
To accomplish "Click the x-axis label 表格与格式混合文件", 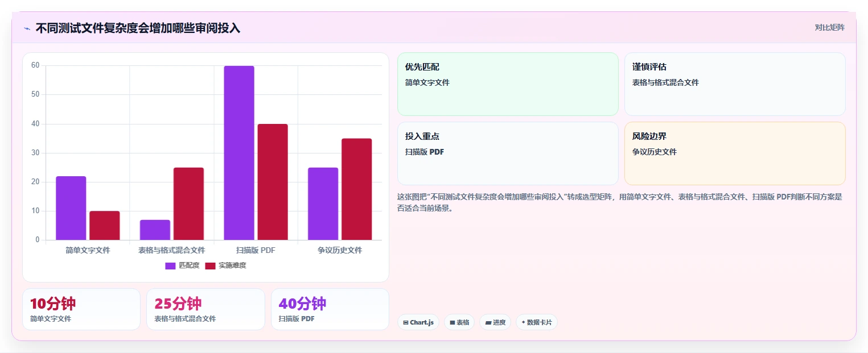I will point(172,250).
